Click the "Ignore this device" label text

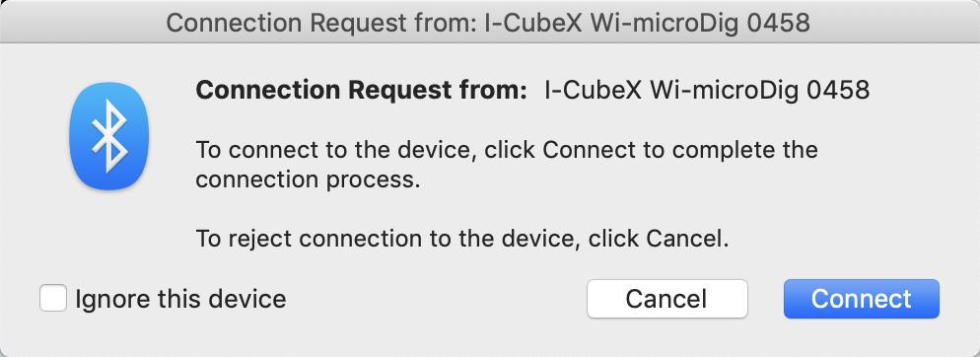coord(180,299)
